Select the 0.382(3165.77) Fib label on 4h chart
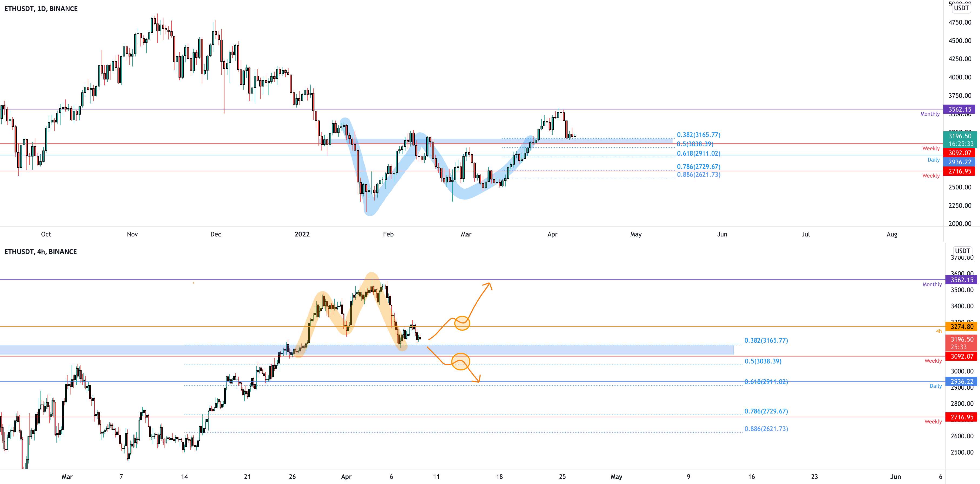This screenshot has height=484, width=980. 766,341
